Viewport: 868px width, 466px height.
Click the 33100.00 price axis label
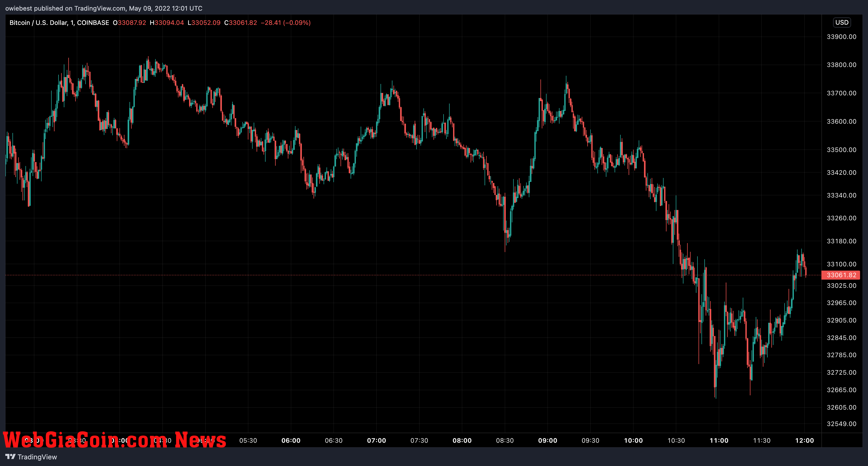(841, 264)
